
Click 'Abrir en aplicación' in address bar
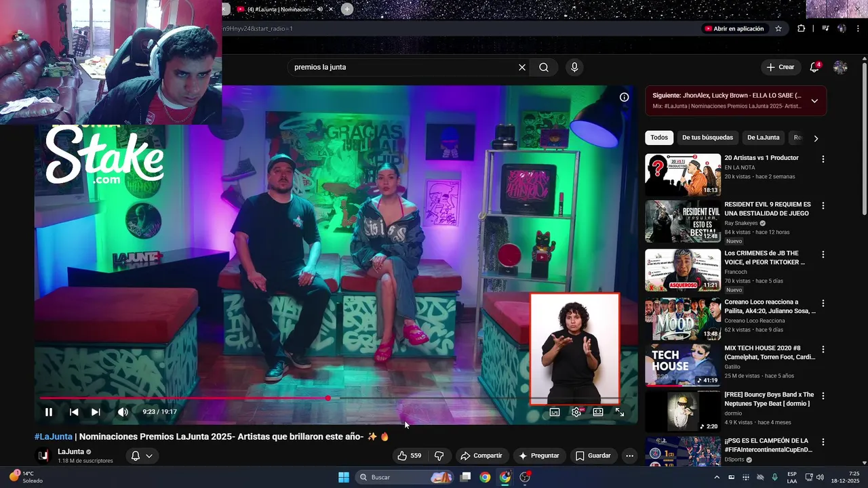click(734, 28)
